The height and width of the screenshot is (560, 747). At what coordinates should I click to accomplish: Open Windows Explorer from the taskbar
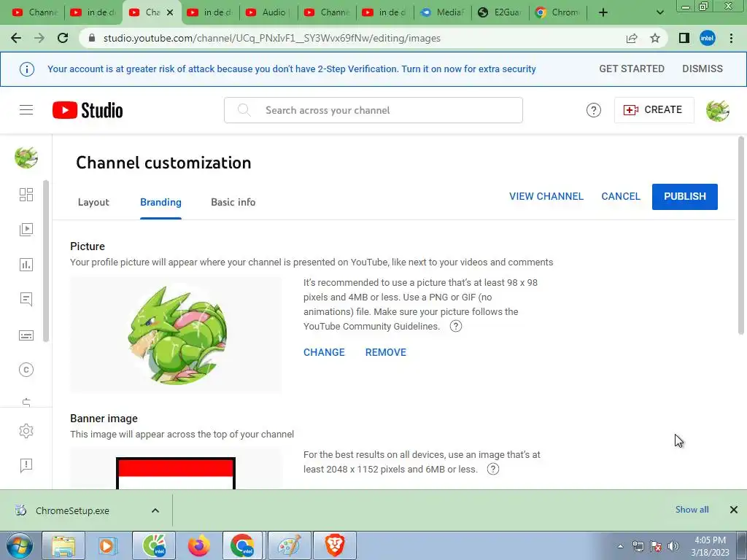(x=63, y=545)
